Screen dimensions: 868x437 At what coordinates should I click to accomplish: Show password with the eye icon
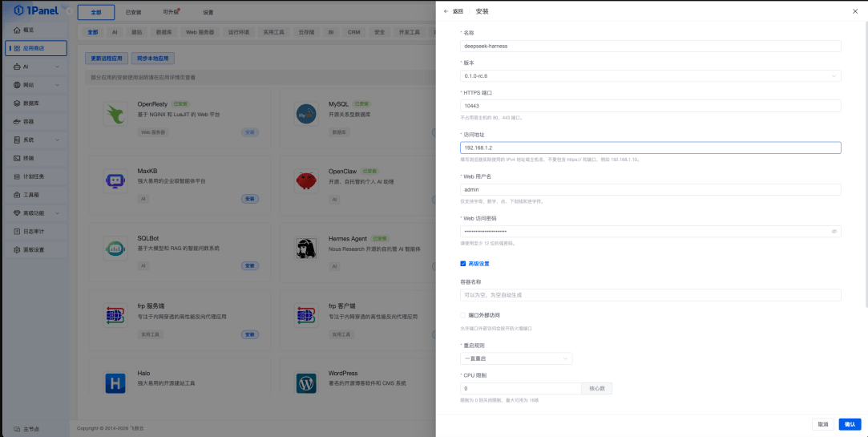tap(834, 232)
